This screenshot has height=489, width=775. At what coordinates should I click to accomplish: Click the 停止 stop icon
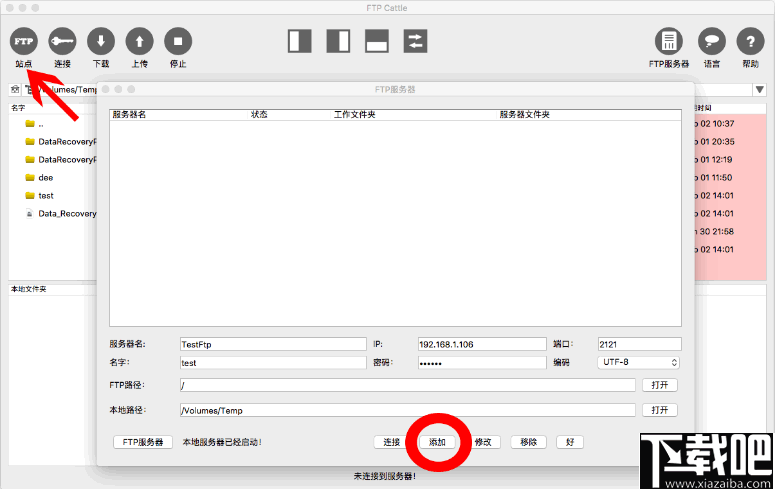click(178, 41)
